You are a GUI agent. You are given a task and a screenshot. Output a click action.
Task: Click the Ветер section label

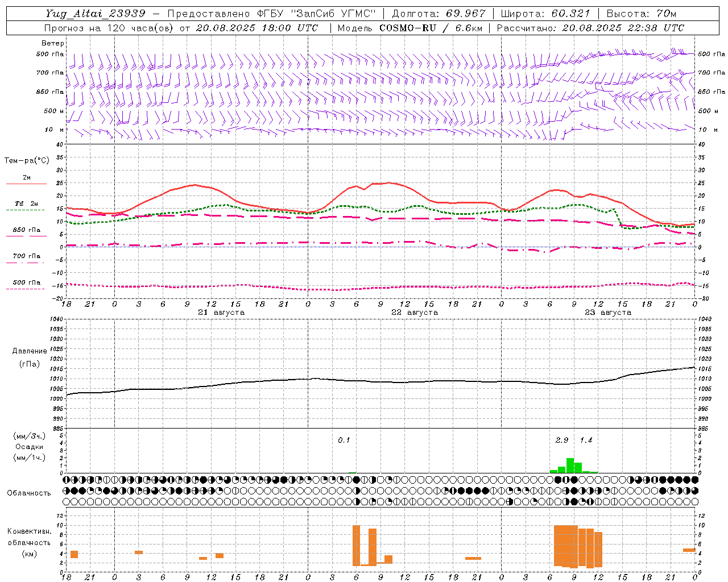[53, 43]
